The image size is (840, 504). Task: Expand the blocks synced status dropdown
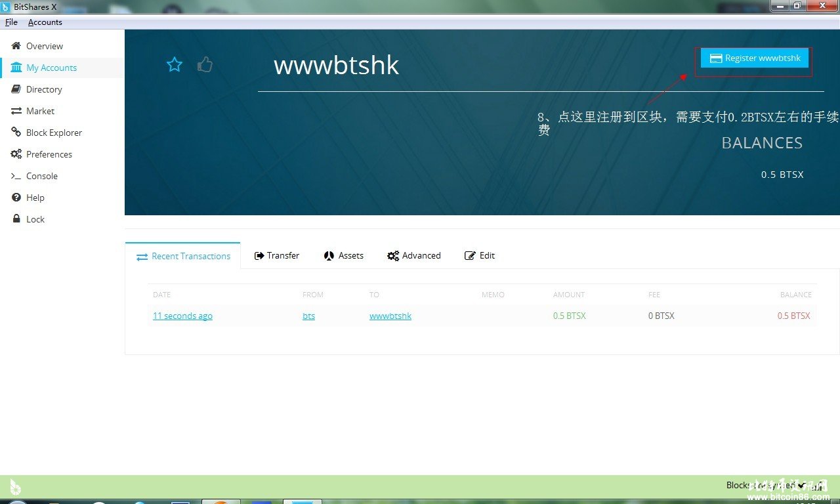pos(801,486)
